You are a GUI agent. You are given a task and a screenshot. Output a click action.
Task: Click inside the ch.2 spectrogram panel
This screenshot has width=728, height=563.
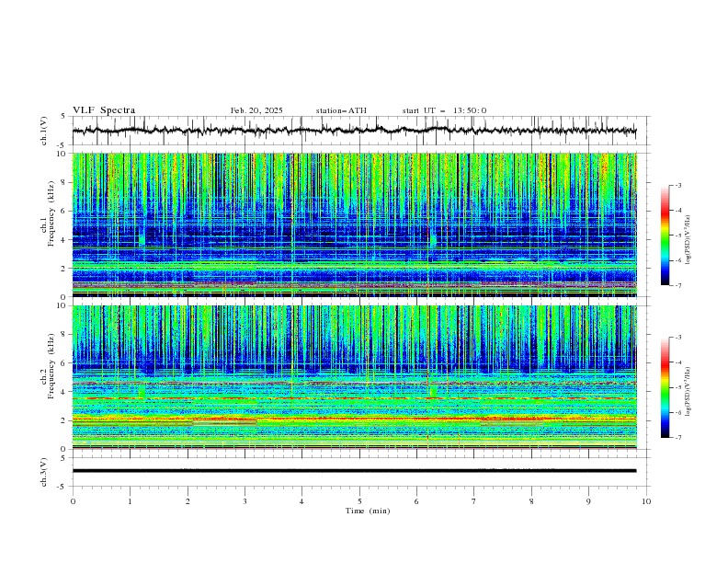[354, 377]
